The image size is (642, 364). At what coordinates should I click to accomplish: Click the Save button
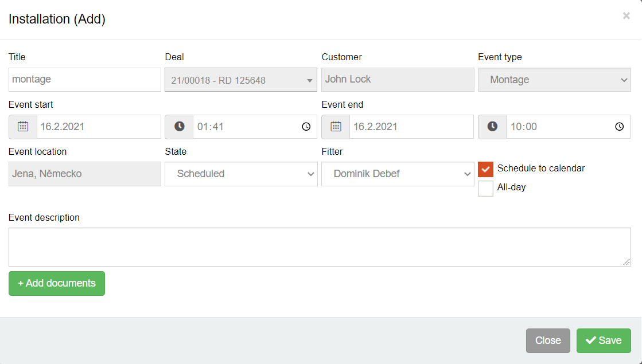click(604, 340)
